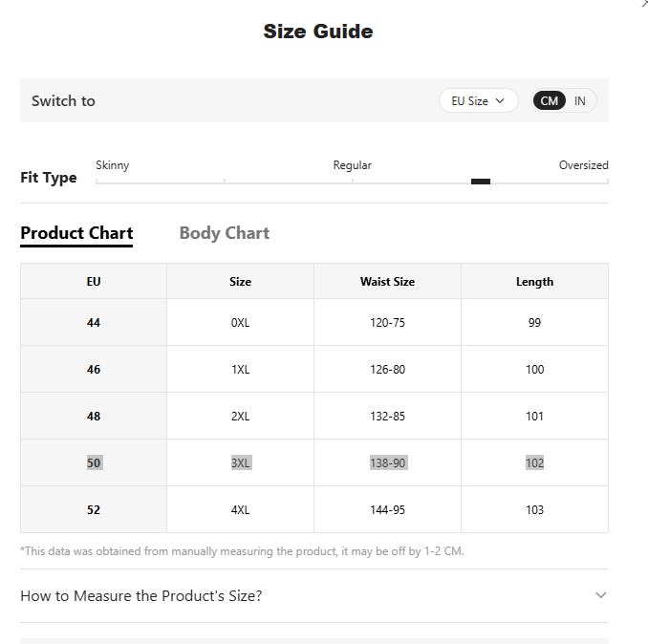Click the Skinny fit label
648x644 pixels.
click(x=113, y=165)
